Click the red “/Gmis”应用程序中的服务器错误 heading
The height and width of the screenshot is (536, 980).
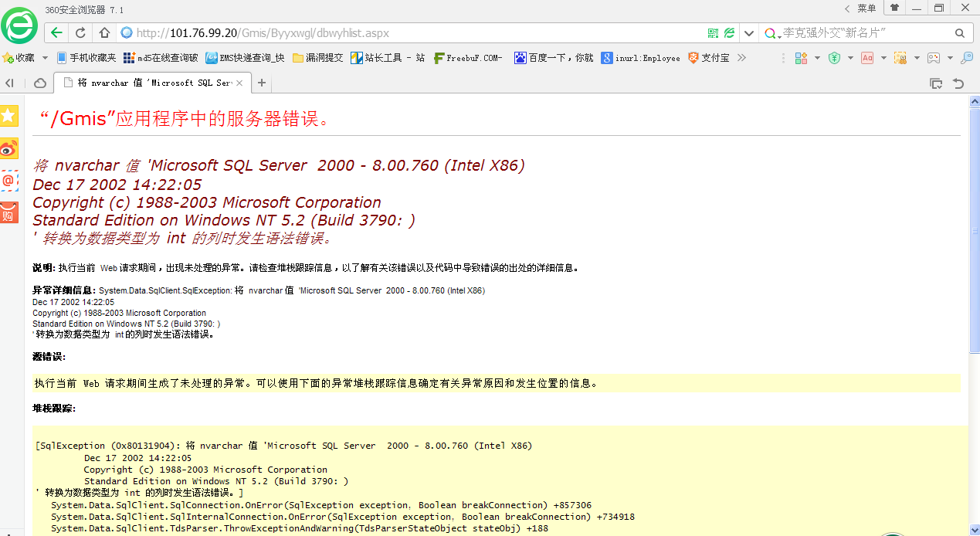pyautogui.click(x=185, y=118)
